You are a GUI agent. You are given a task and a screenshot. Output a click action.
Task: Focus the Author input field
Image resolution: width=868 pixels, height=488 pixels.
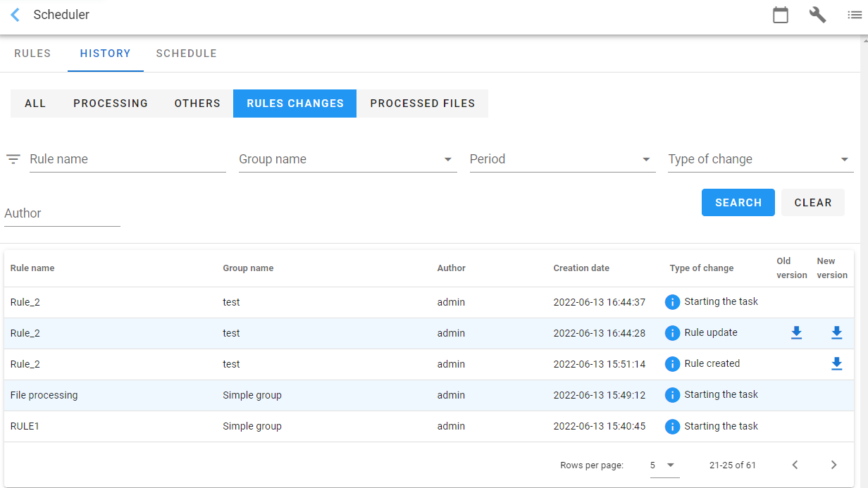pos(62,213)
